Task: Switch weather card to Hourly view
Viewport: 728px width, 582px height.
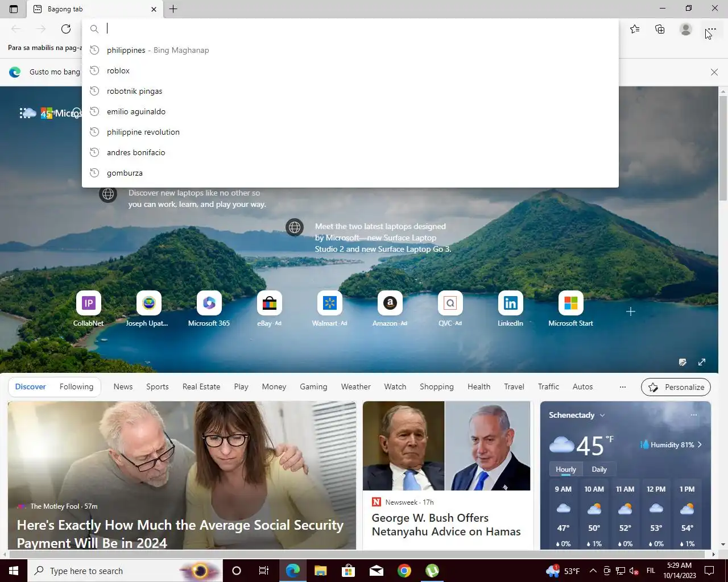Action: tap(565, 469)
